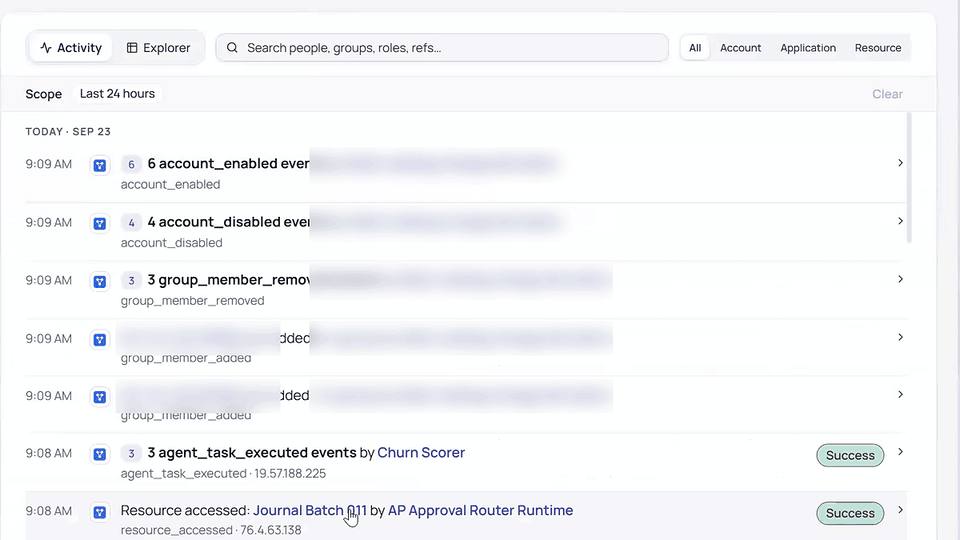Click the search field for people, groups, roles

click(441, 48)
